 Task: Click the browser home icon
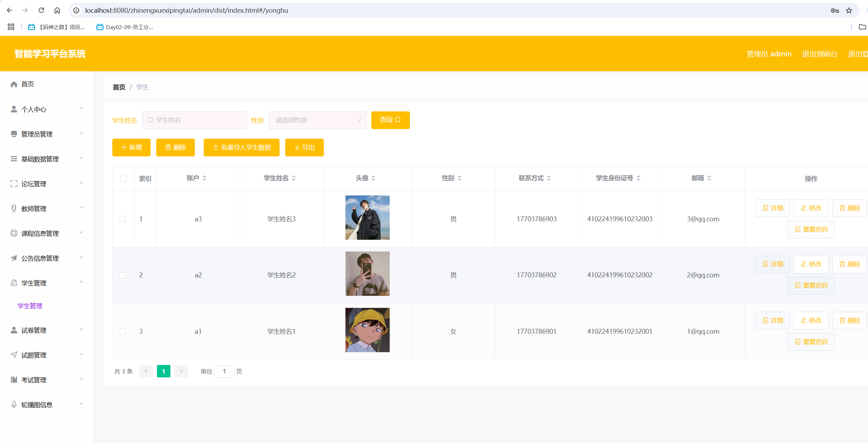pyautogui.click(x=57, y=10)
